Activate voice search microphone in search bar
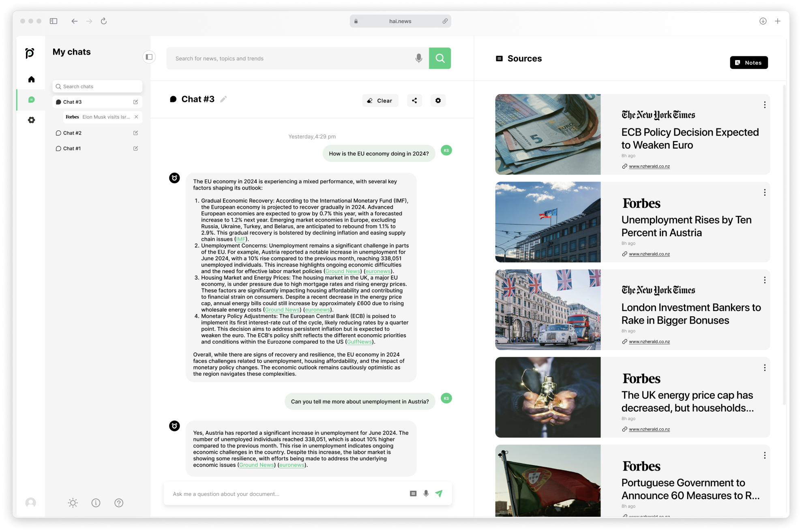This screenshot has width=802, height=532. (419, 58)
